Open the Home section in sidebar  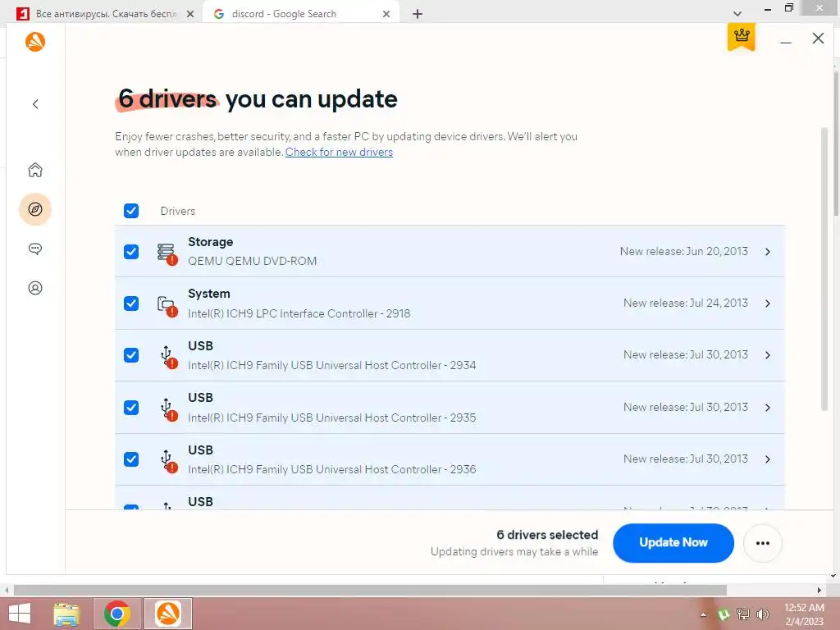click(35, 170)
